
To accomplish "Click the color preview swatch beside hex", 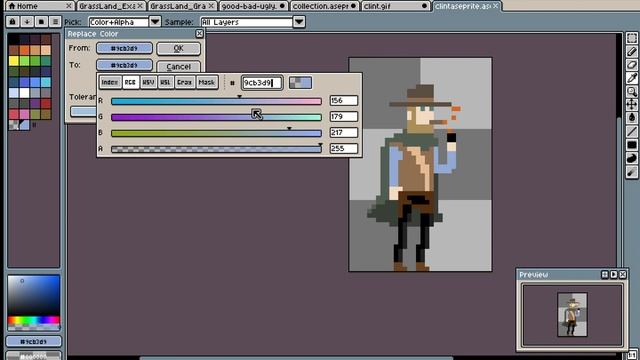I will (300, 83).
